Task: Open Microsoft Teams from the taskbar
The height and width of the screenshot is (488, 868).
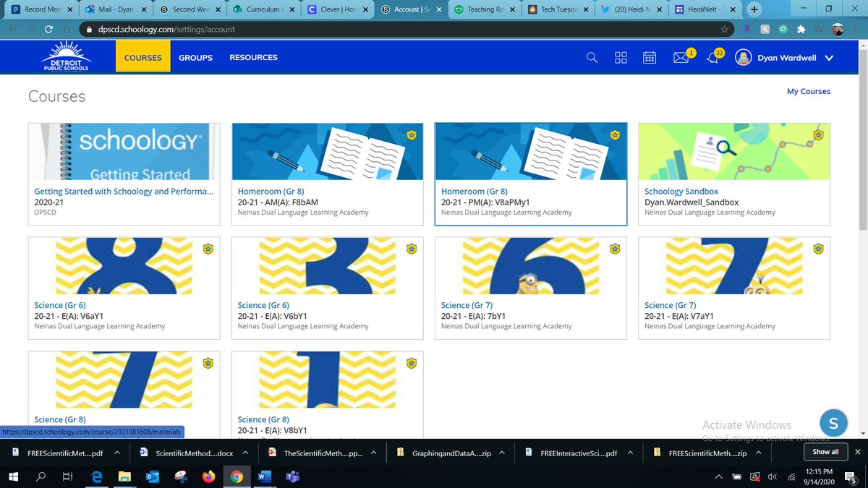Action: tap(294, 477)
